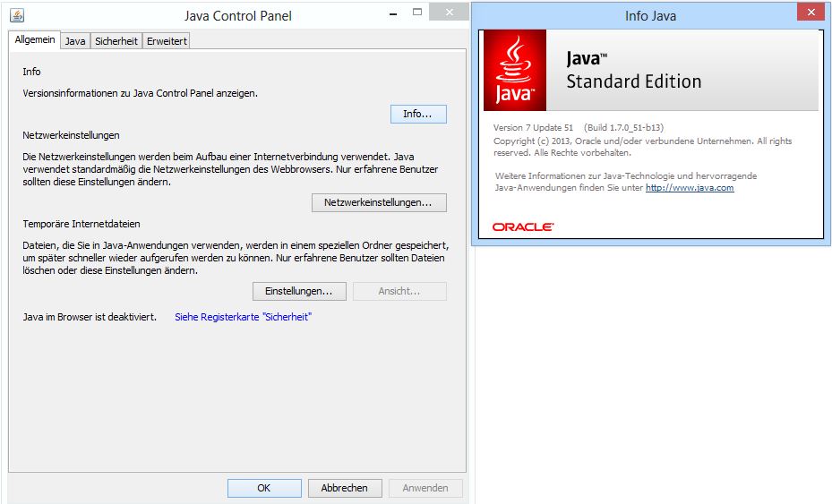832x504 pixels.
Task: Click the text "Java im Browser ist deaktiviert."
Action: coord(90,317)
